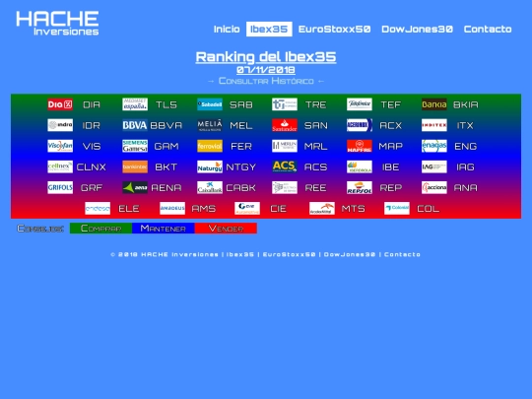Open the footer HACHE Inversiones link
The width and height of the screenshot is (532, 399).
click(179, 254)
